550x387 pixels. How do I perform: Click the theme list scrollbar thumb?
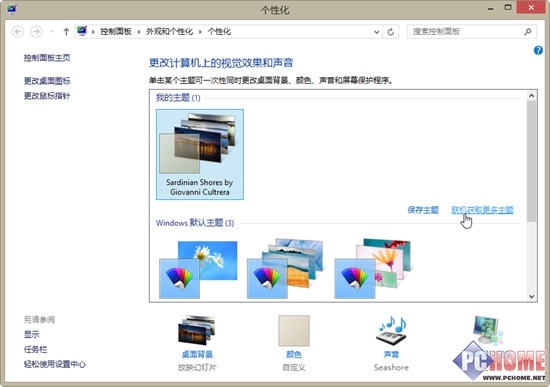(532, 161)
